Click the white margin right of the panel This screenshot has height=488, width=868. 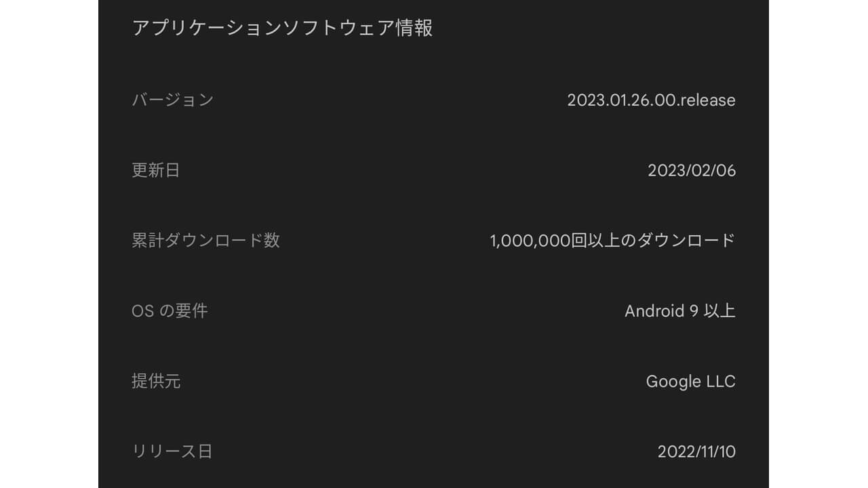(818, 244)
